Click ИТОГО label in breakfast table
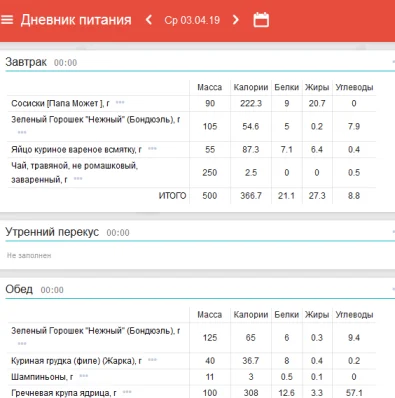This screenshot has height=398, width=395. (x=172, y=196)
